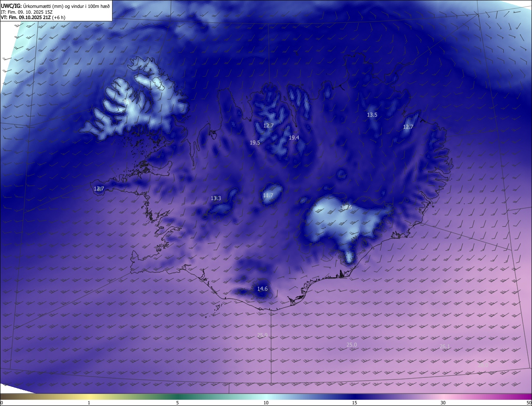Click the 50 tick on the color scale
The image size is (532, 406).
529,403
